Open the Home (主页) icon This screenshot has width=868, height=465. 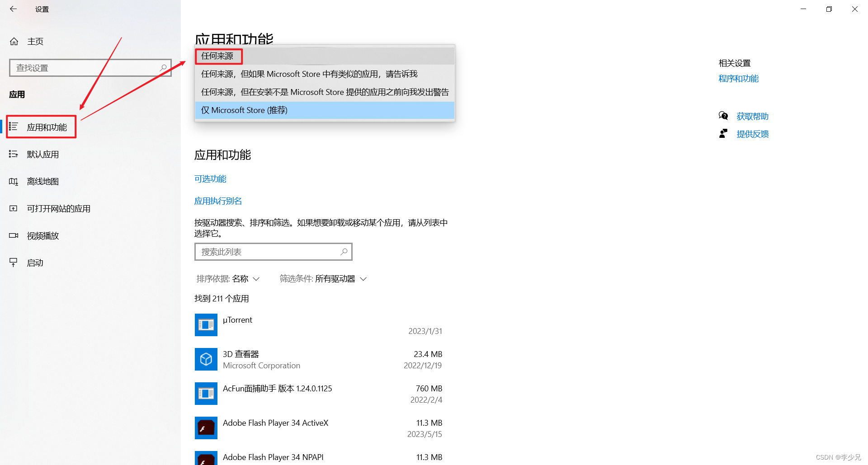[14, 42]
